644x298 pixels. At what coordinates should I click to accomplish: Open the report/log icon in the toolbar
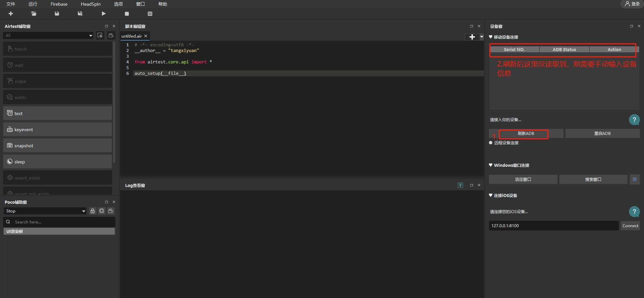coord(150,14)
